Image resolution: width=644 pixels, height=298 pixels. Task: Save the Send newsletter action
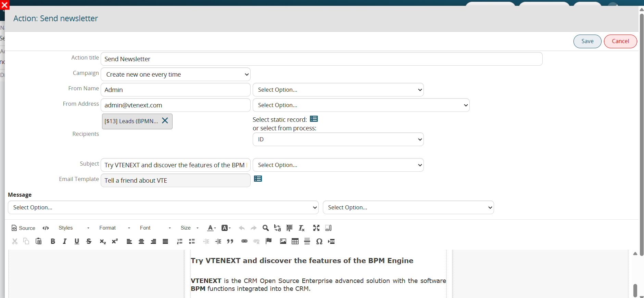click(x=588, y=41)
